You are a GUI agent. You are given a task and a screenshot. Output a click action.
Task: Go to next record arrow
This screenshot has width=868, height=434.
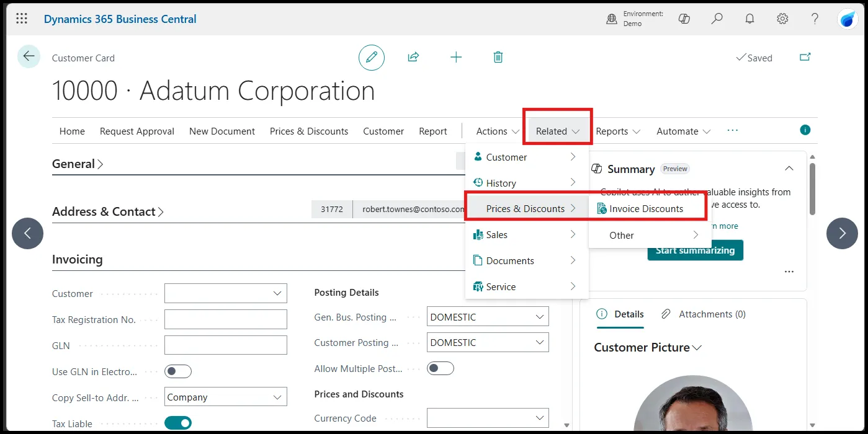pos(842,233)
